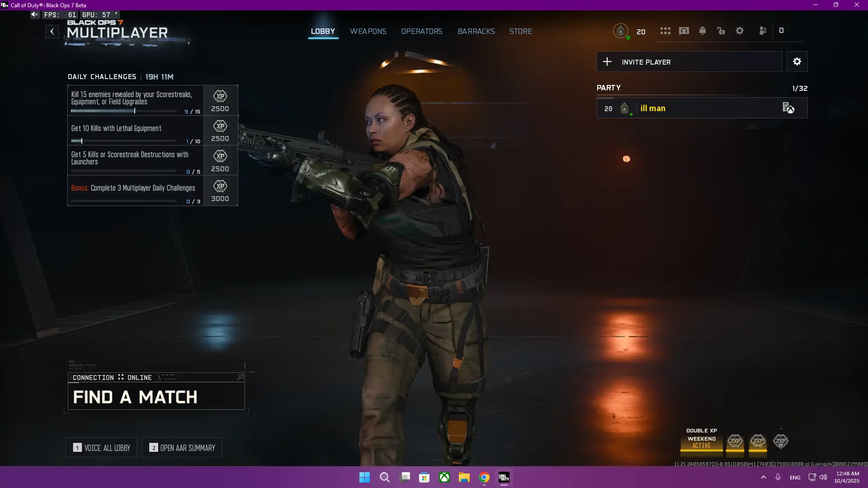Open the friends social icon

(763, 31)
